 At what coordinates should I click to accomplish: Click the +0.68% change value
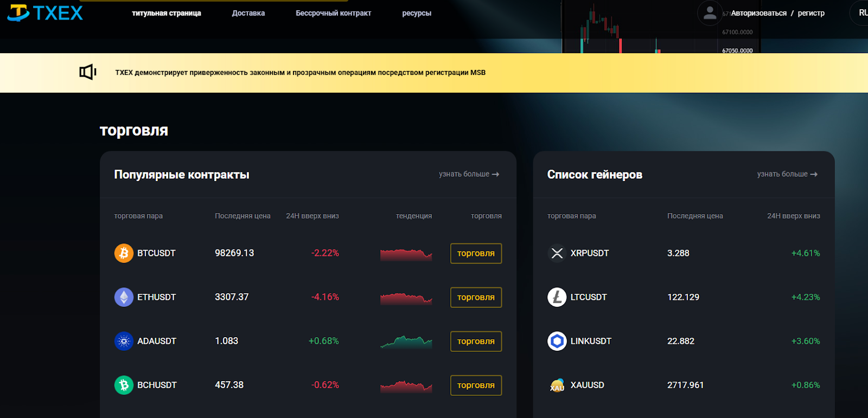[x=323, y=341]
